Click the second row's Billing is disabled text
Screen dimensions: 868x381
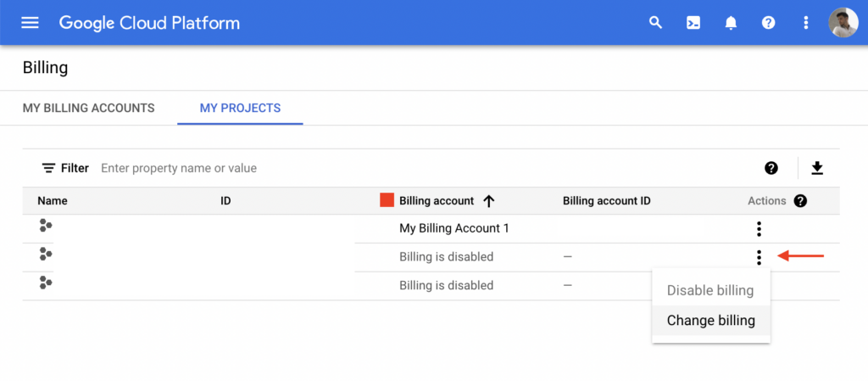446,257
